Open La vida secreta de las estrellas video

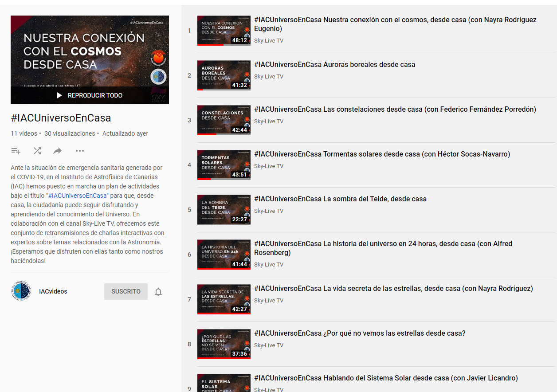coord(393,288)
